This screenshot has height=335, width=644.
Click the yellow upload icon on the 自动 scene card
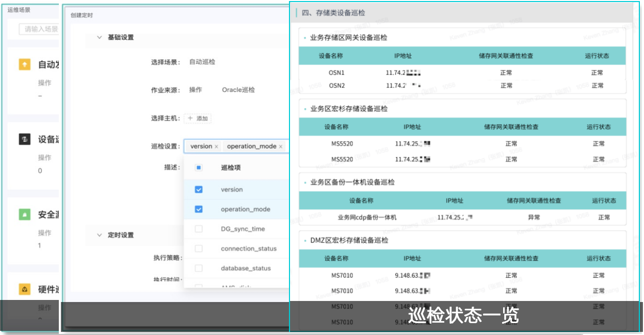[24, 64]
